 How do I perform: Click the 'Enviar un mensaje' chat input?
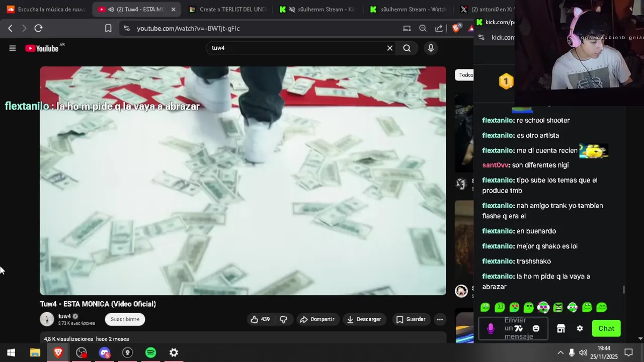tap(513, 329)
